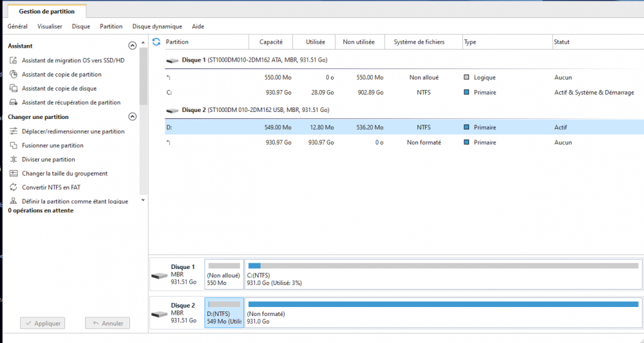The image size is (644, 343).
Task: Click the merge partition icon
Action: tap(13, 145)
